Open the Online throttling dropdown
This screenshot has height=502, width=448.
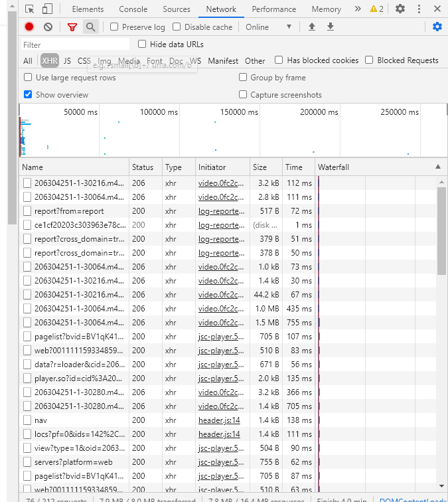[x=269, y=27]
